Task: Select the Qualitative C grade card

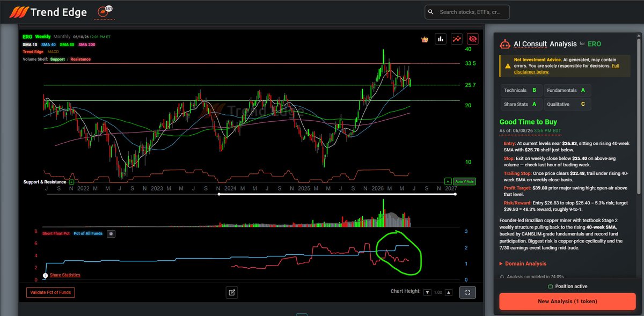Action: (x=567, y=104)
